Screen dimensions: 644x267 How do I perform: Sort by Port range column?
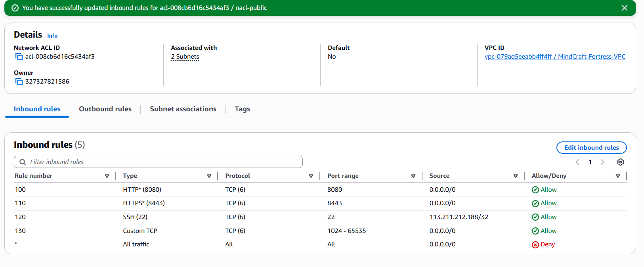point(413,176)
